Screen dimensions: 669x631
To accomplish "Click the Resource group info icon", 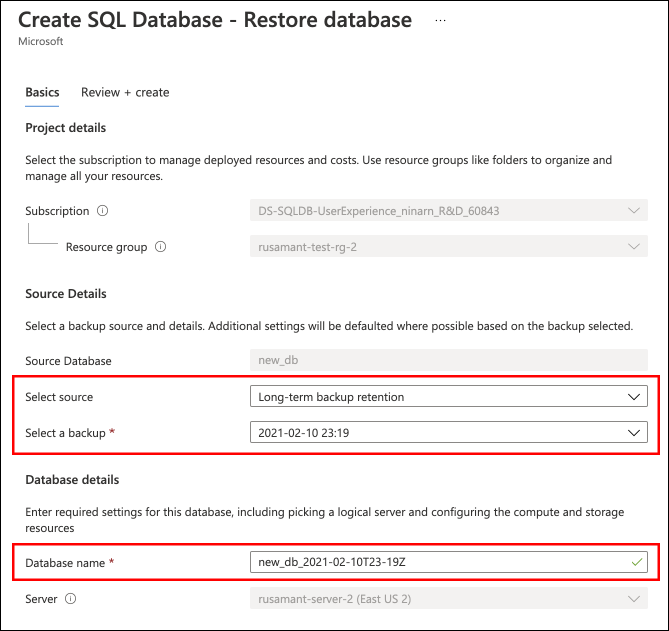I will coord(161,247).
